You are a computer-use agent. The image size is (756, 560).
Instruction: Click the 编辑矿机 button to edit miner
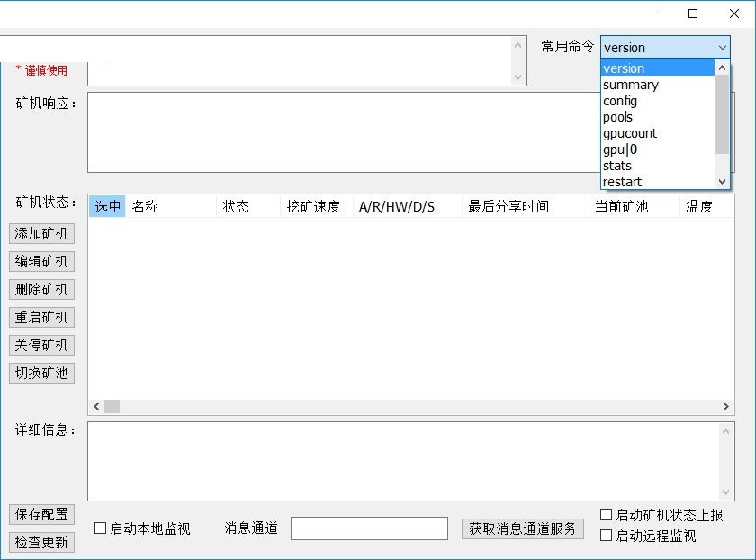coord(40,261)
